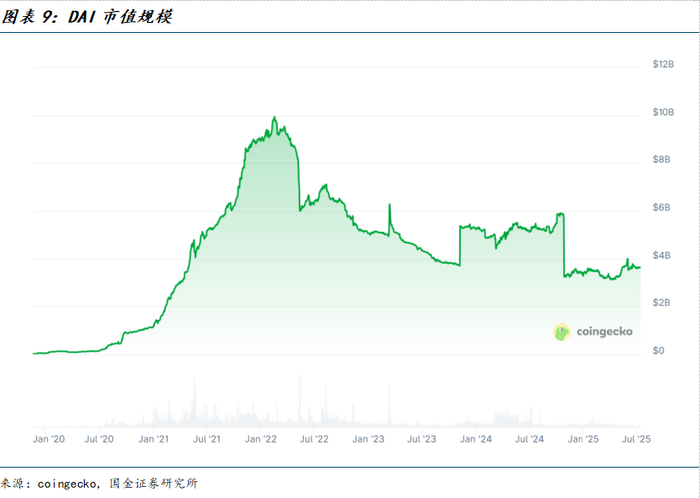This screenshot has width=700, height=498.
Task: Click the $2B y-axis label
Action: pos(661,303)
